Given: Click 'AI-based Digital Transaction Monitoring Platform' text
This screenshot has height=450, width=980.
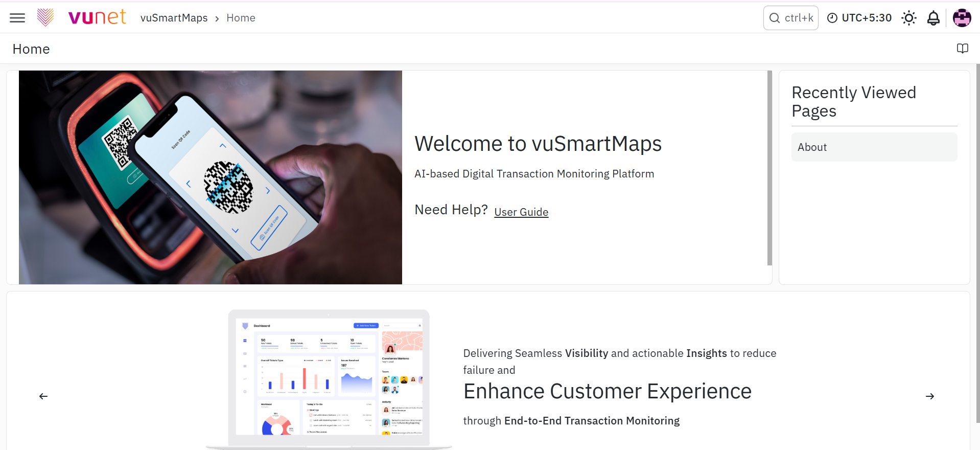Looking at the screenshot, I should pyautogui.click(x=534, y=174).
